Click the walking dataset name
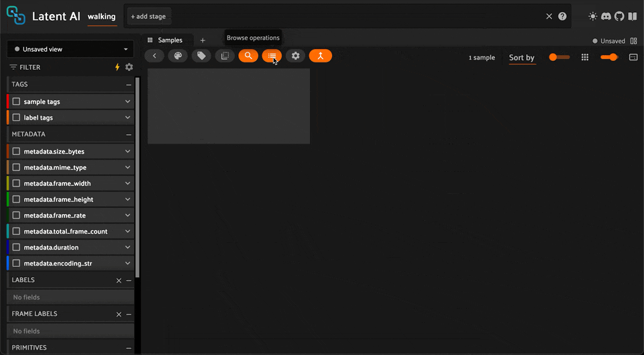 (x=102, y=17)
